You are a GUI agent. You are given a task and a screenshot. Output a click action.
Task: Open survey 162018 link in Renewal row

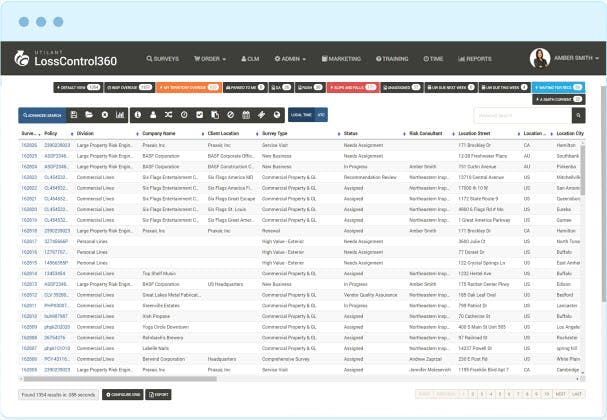[29, 231]
